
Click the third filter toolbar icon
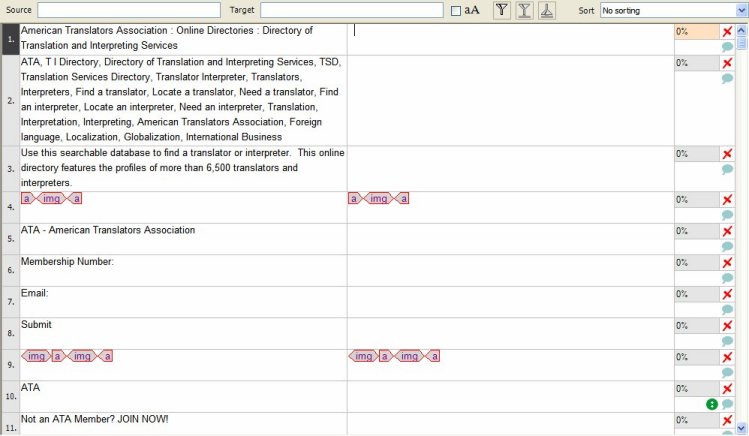coord(546,10)
